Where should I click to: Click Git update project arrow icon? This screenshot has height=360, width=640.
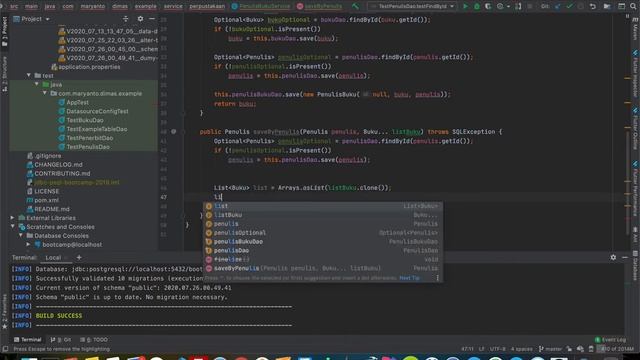(x=558, y=6)
